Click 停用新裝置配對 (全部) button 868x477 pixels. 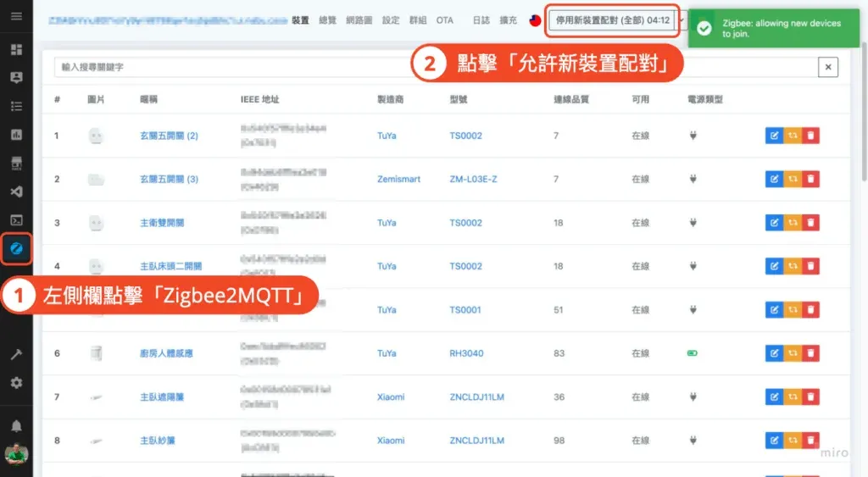612,20
